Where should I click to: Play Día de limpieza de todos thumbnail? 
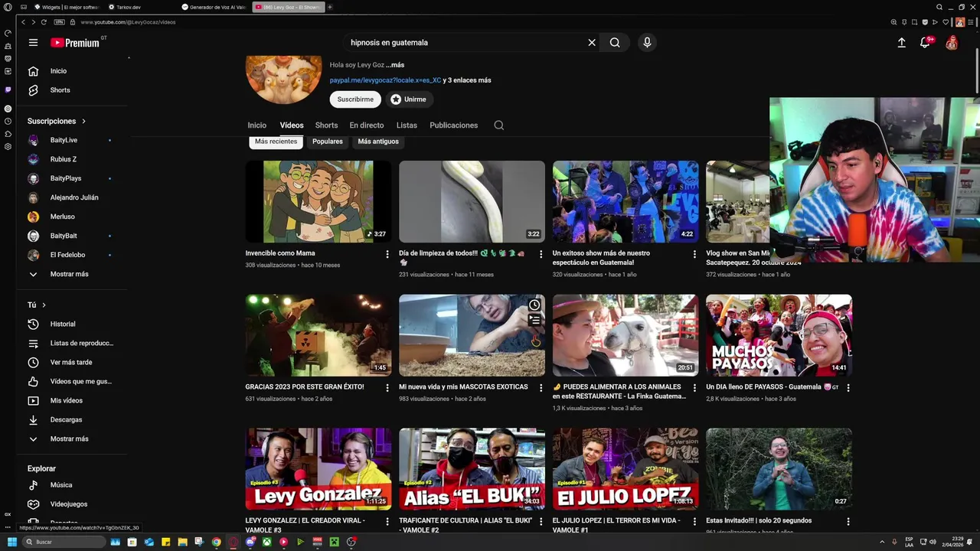pos(472,202)
